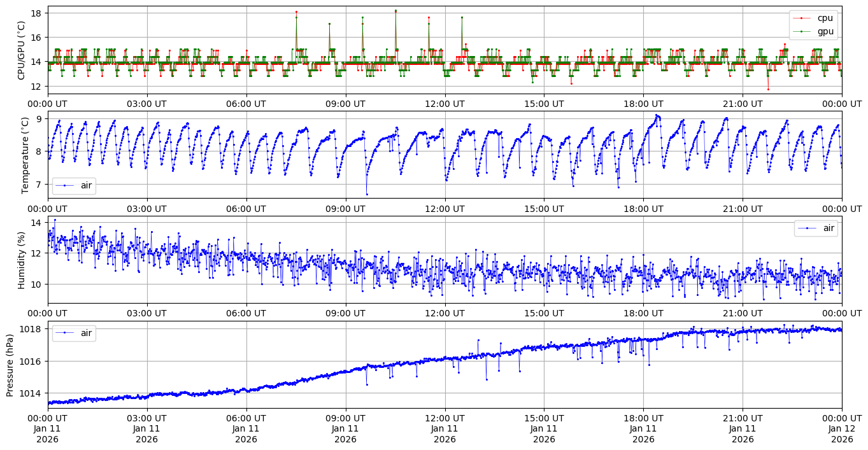Screen dimensions: 868x450
Task: Click the 1018 tick on Pressure axis
Action: pos(33,329)
